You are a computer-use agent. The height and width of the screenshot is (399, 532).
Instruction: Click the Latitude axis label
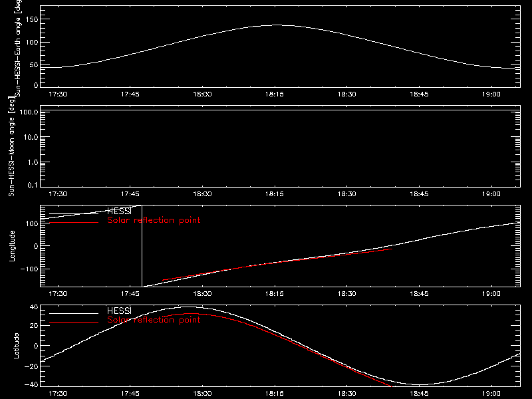click(16, 346)
